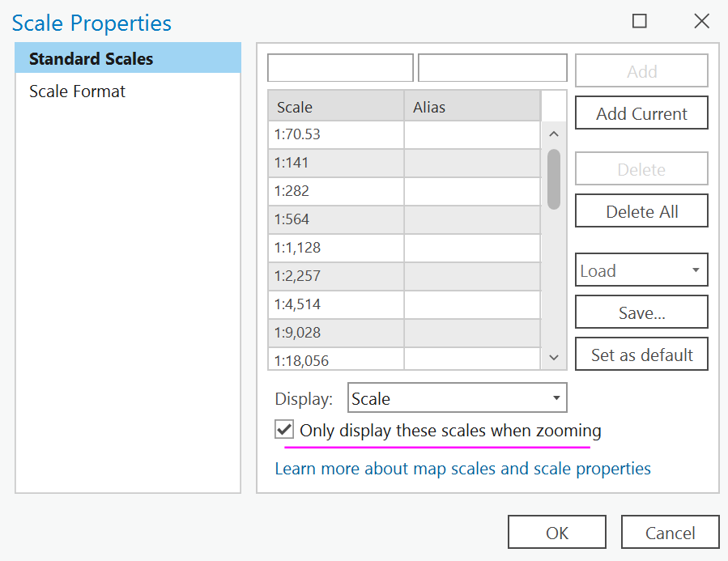Click Set as default button
Viewport: 728px width, 561px height.
[x=641, y=355]
